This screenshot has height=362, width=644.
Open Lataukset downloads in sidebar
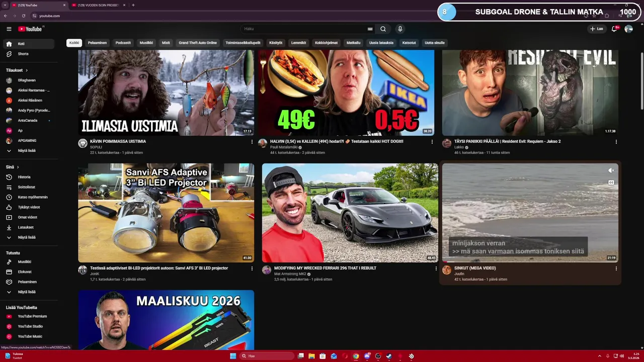coord(28,227)
